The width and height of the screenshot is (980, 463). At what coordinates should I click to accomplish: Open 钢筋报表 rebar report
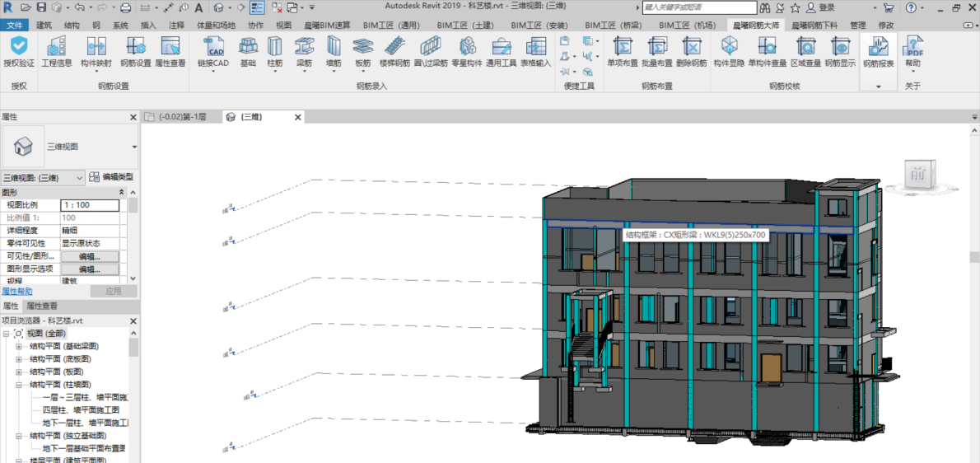(878, 47)
